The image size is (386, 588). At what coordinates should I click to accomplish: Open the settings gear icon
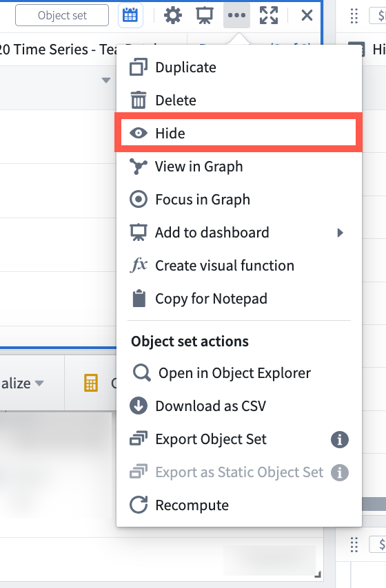[173, 15]
